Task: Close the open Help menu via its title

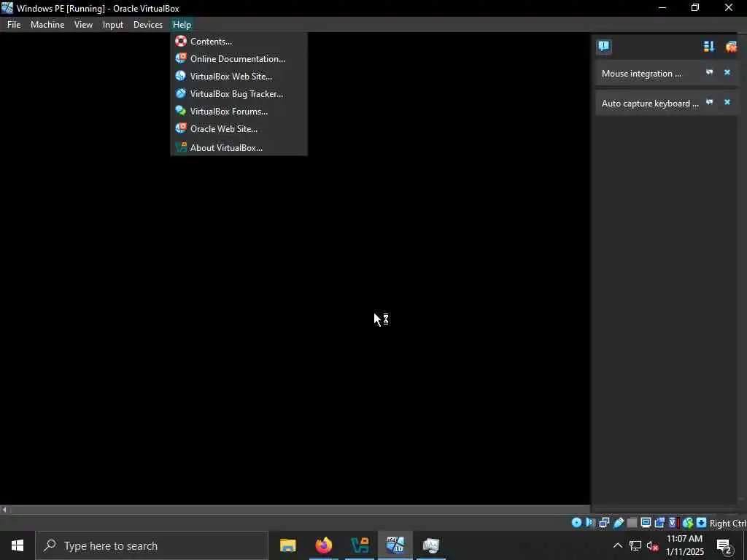Action: point(182,25)
